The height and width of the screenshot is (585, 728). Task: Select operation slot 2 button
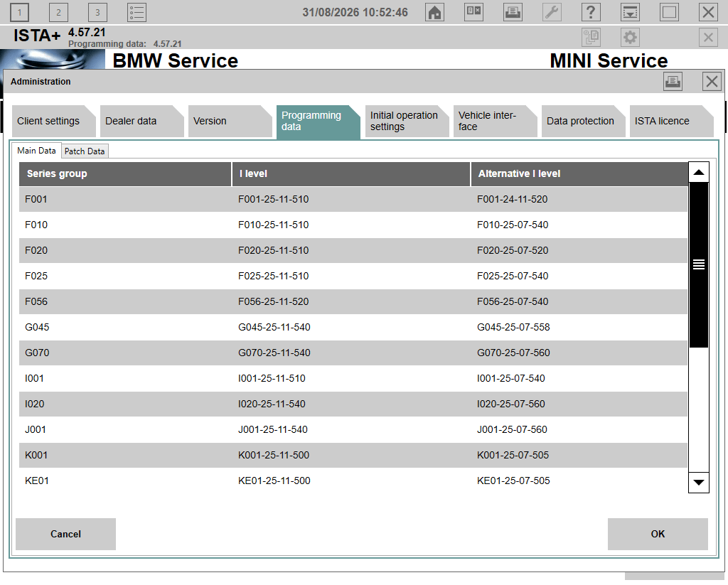point(58,12)
